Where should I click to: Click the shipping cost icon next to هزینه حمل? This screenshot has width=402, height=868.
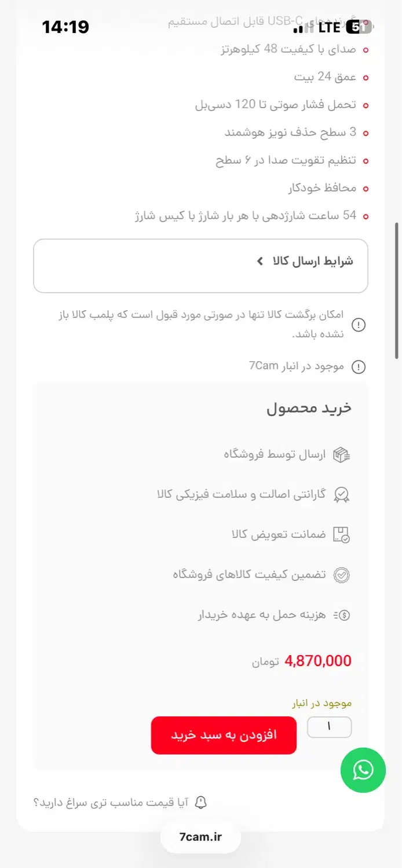coord(342,615)
